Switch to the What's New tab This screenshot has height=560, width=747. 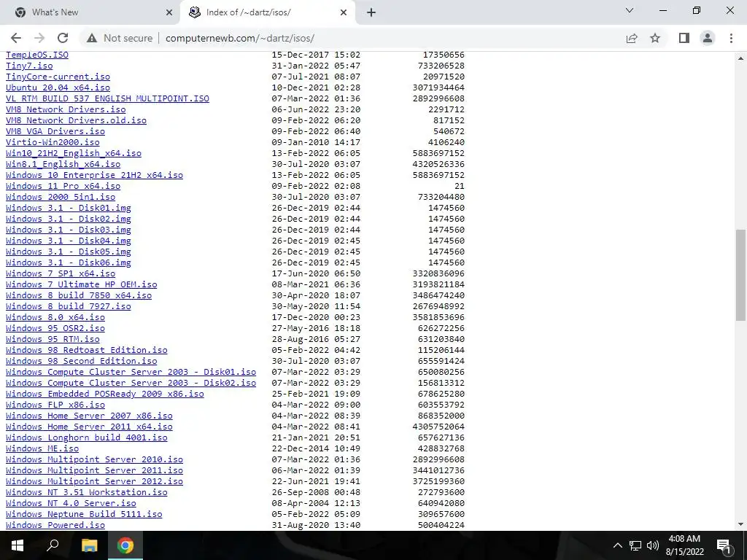click(90, 12)
